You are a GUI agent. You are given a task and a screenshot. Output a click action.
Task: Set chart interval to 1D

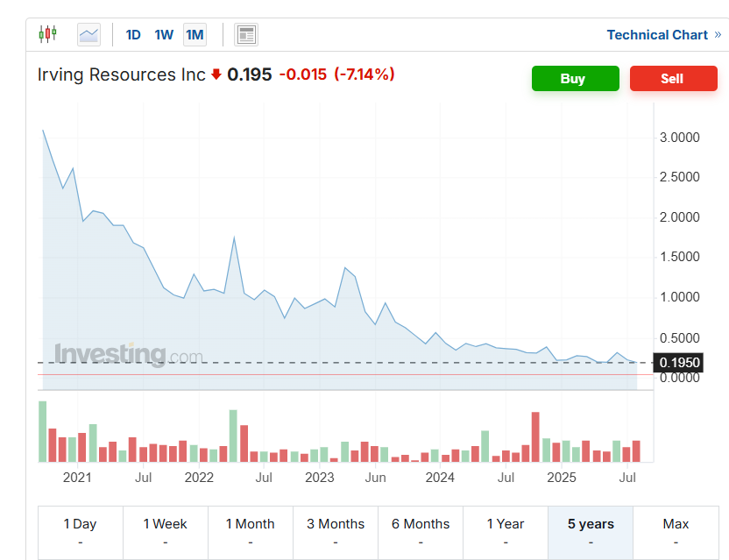click(x=133, y=35)
